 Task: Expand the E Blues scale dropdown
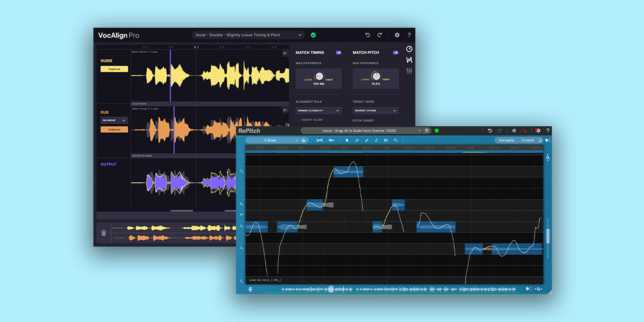point(272,140)
